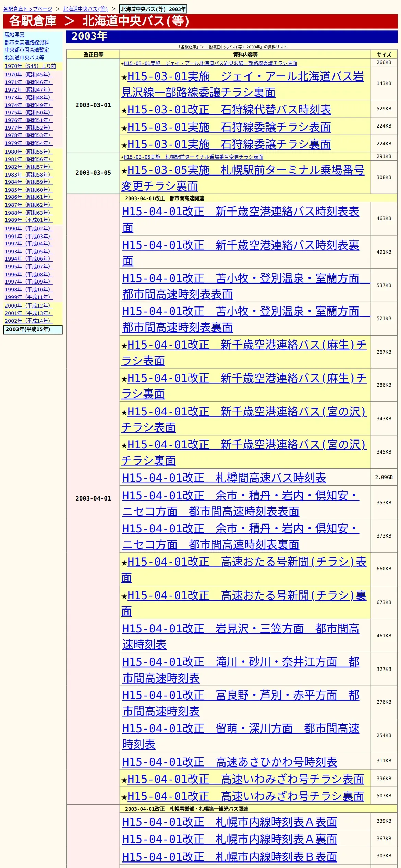
Task: Open 新千歳空港連絡バス(宮の沢)チラシ裏面 link
Action: (x=244, y=453)
